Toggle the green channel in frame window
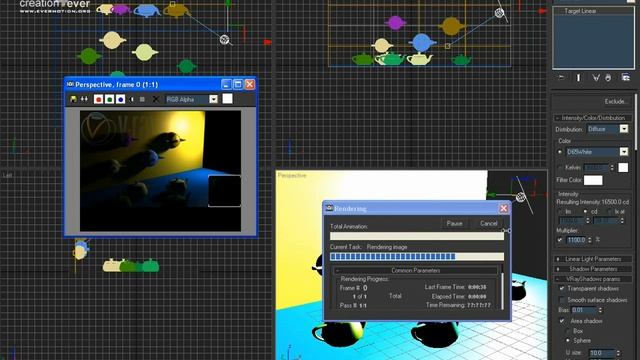The image size is (640, 360). coord(109,99)
